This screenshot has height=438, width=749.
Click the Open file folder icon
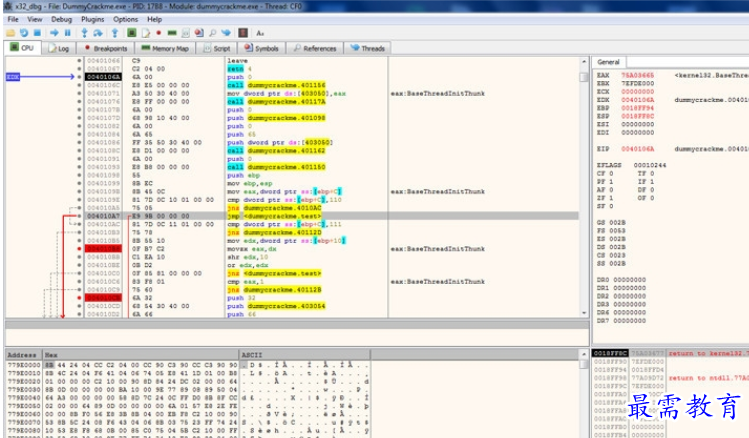pos(10,33)
